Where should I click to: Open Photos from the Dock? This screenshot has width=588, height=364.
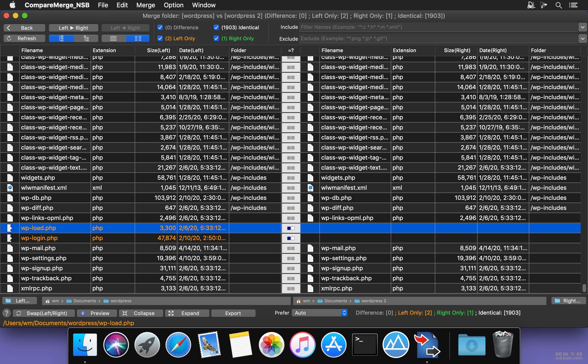click(271, 345)
